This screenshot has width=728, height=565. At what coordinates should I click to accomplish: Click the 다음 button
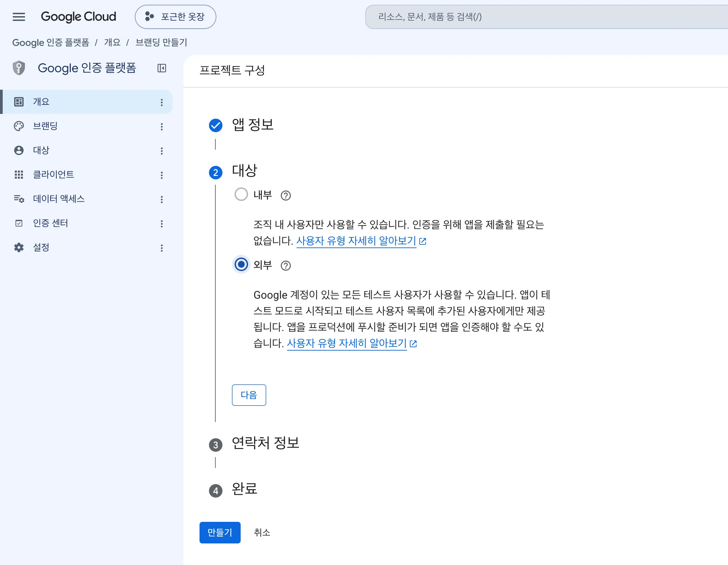pyautogui.click(x=249, y=395)
